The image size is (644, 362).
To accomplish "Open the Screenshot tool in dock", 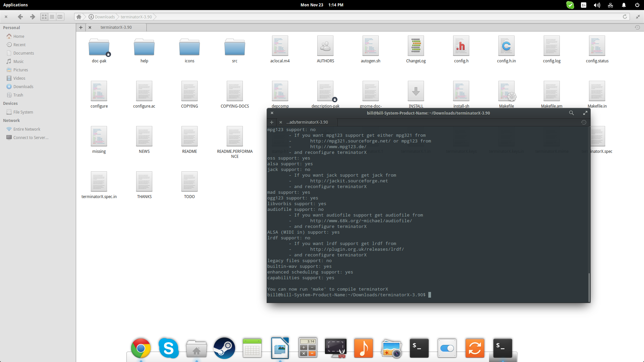I will point(335,348).
